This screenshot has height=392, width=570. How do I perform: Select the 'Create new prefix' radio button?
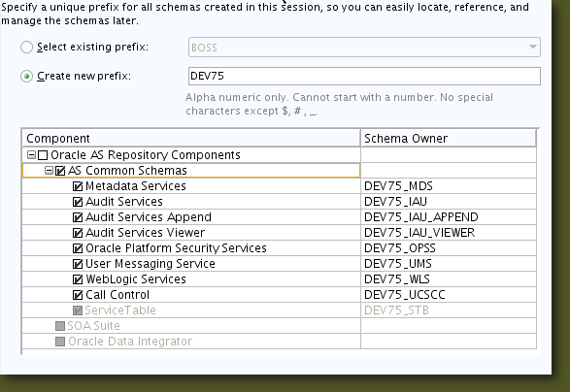point(26,77)
